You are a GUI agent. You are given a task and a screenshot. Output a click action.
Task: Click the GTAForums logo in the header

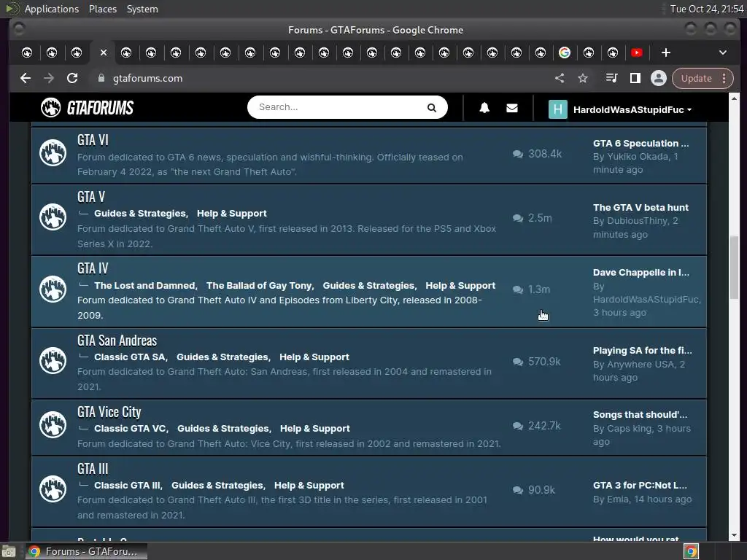(x=88, y=108)
